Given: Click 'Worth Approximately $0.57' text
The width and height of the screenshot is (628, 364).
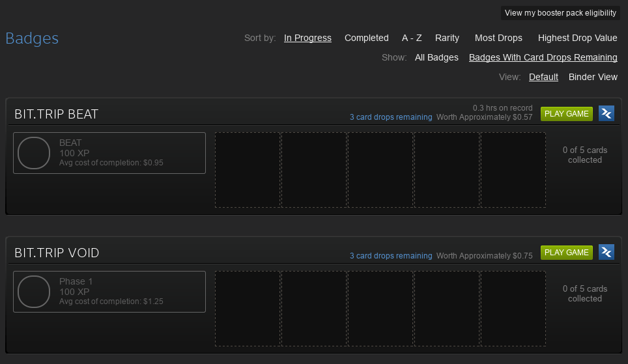Looking at the screenshot, I should pos(485,117).
